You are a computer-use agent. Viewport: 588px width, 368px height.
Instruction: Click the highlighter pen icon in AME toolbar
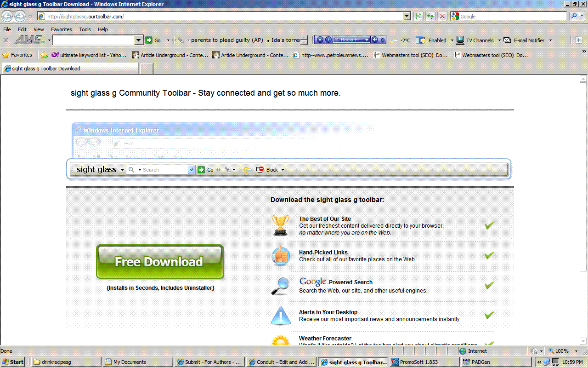coord(181,40)
